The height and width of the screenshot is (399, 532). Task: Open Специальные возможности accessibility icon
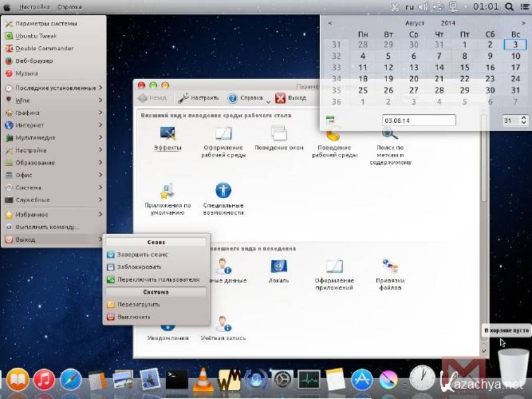[x=223, y=192]
